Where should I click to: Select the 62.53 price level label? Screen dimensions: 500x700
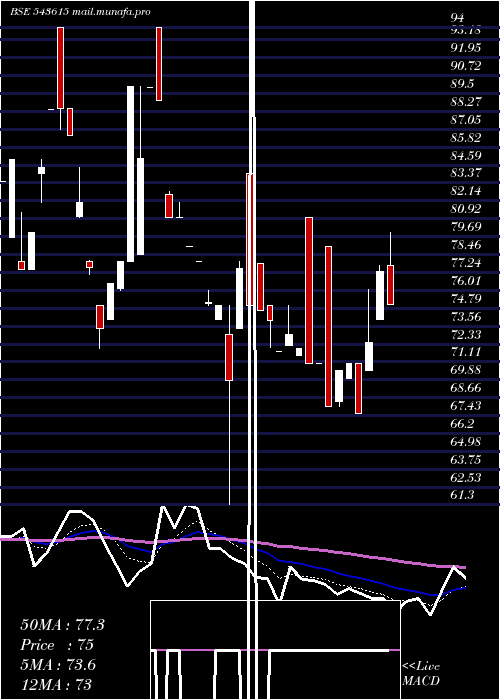(466, 478)
